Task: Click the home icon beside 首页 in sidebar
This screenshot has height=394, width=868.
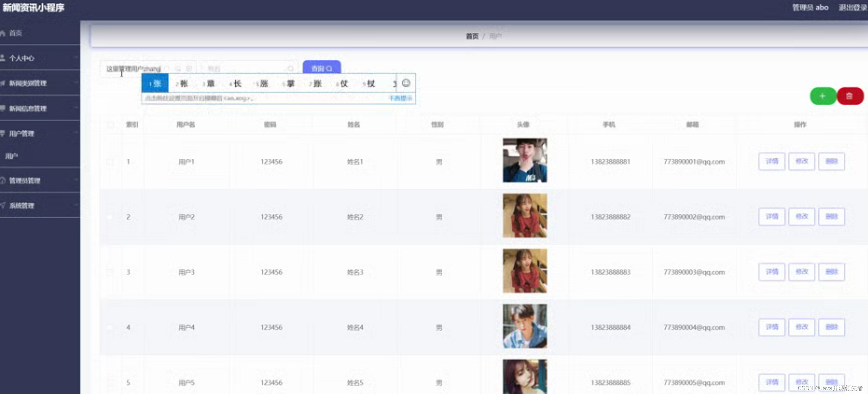Action: [x=3, y=33]
